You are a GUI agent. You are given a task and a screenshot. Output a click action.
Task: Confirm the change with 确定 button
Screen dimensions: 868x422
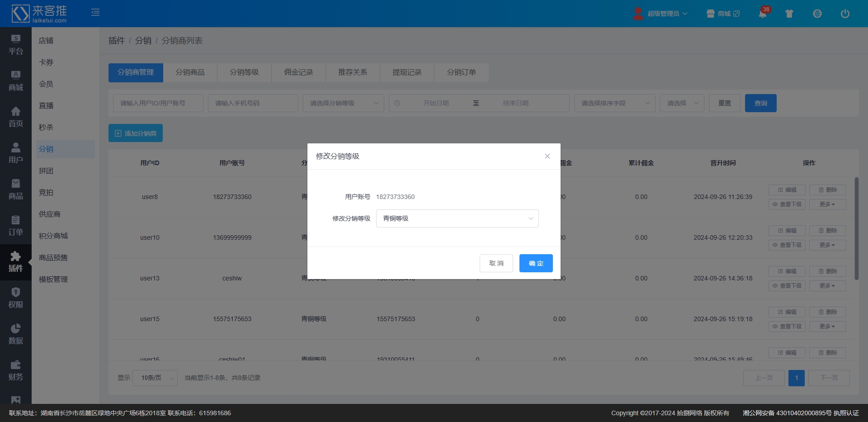536,263
